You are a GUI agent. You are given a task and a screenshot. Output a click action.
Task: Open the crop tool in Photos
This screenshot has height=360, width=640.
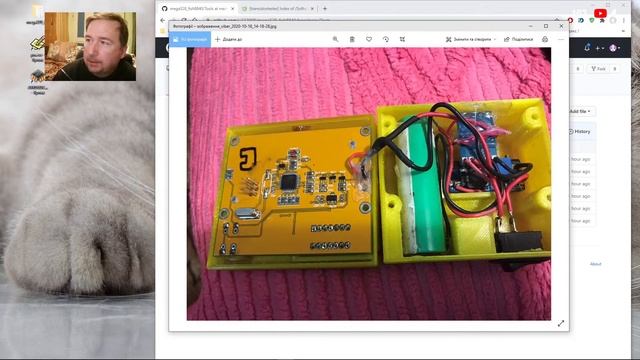click(402, 39)
